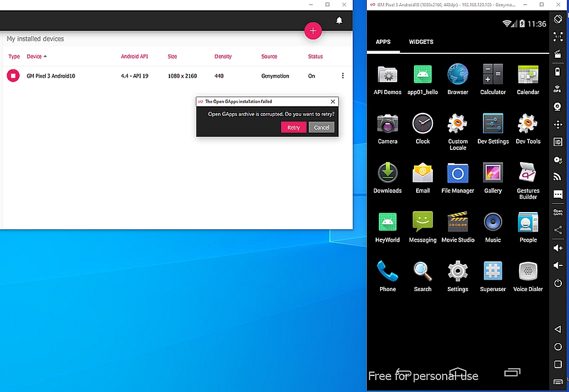Click the share icon in emulator sidebar

(x=558, y=230)
